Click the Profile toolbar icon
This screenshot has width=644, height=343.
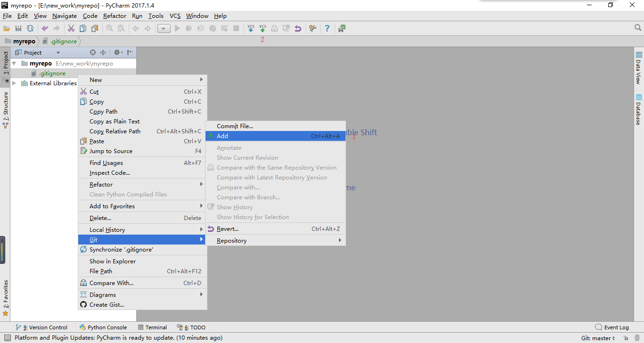point(213,29)
